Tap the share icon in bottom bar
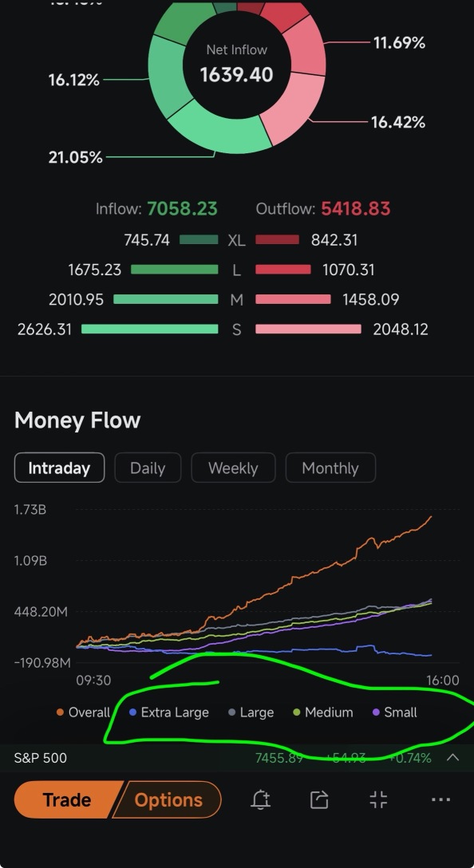Image resolution: width=474 pixels, height=868 pixels. (319, 799)
